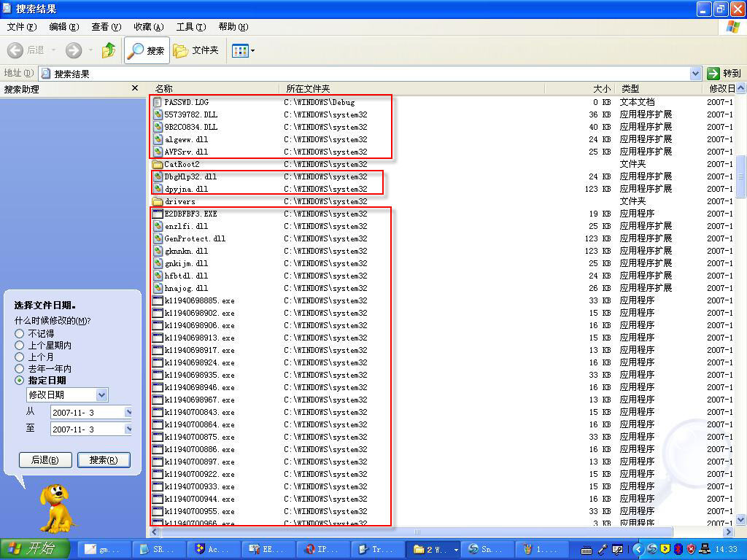This screenshot has height=560, width=747.
Task: Select the GenProtect.dll file icon
Action: coord(158,238)
